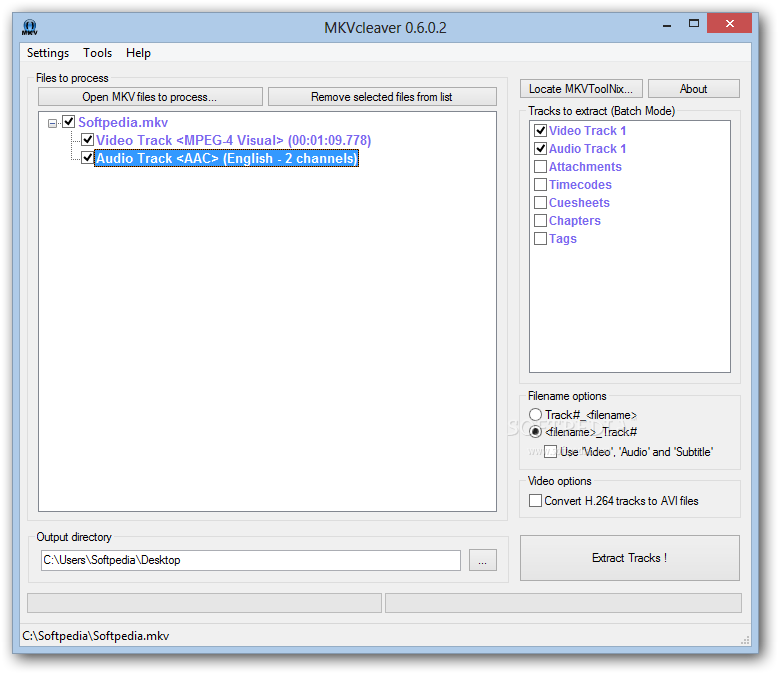Close the MKVcleaver window
The image size is (779, 674).
pos(729,23)
